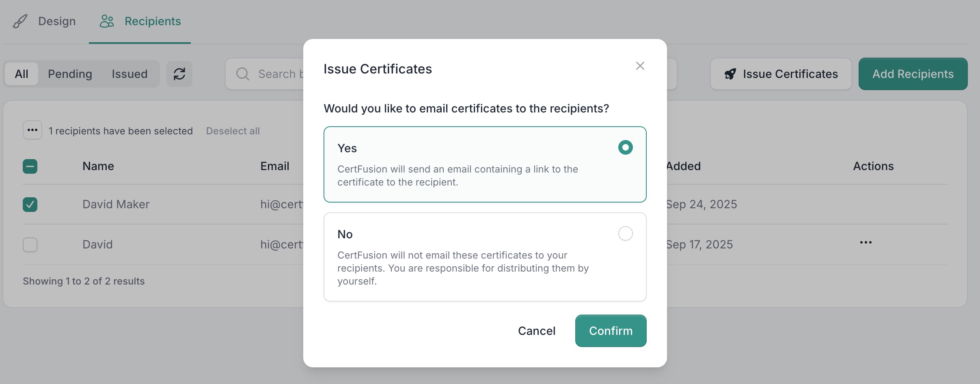Click the Design paintbrush icon
980x384 pixels.
(x=20, y=21)
